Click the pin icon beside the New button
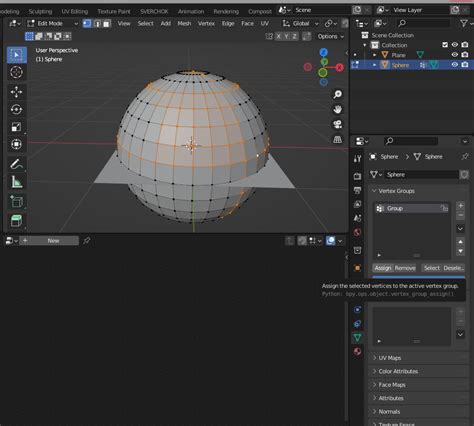This screenshot has height=426, width=474. tap(87, 240)
